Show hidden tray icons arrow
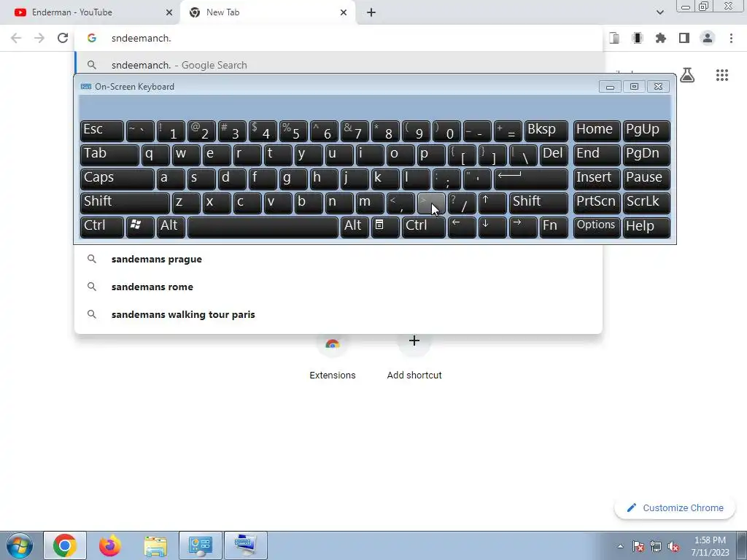The image size is (747, 560). (x=620, y=546)
